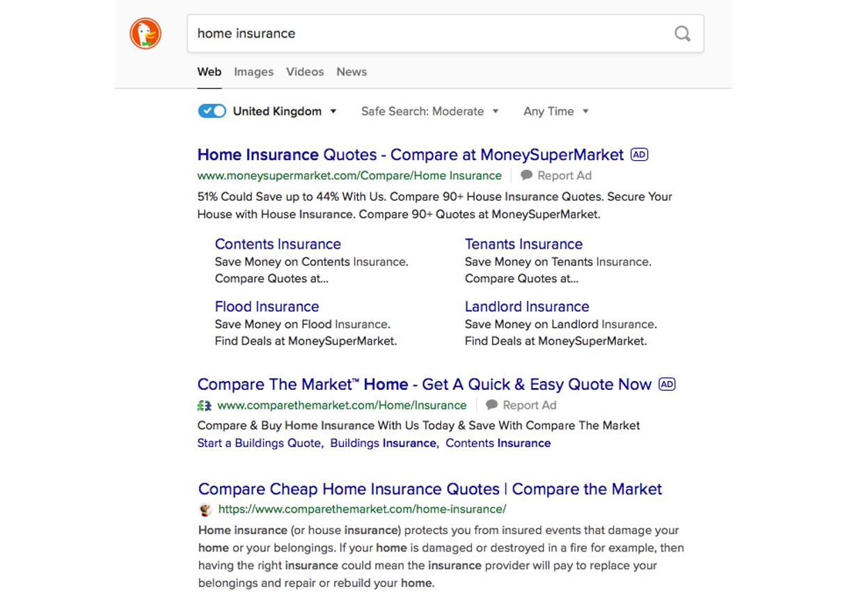868x601 pixels.
Task: Click the speech bubble icon under Compare The Market ad
Action: coord(492,405)
